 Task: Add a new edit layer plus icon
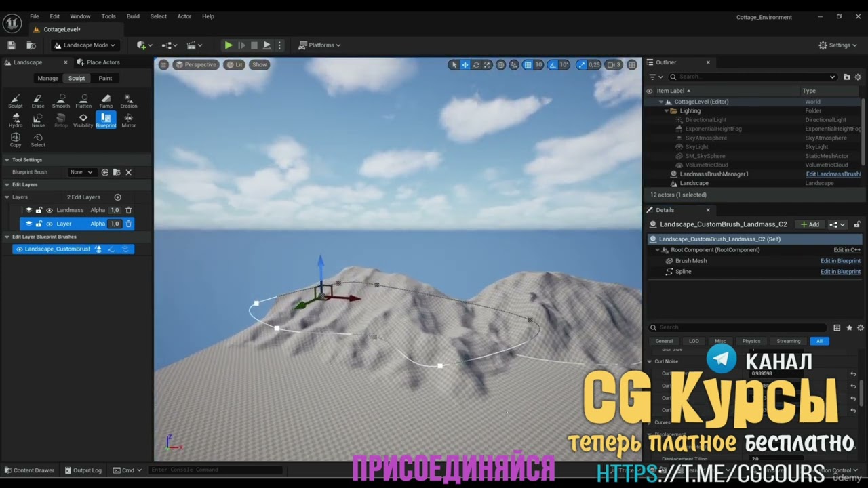coord(117,197)
